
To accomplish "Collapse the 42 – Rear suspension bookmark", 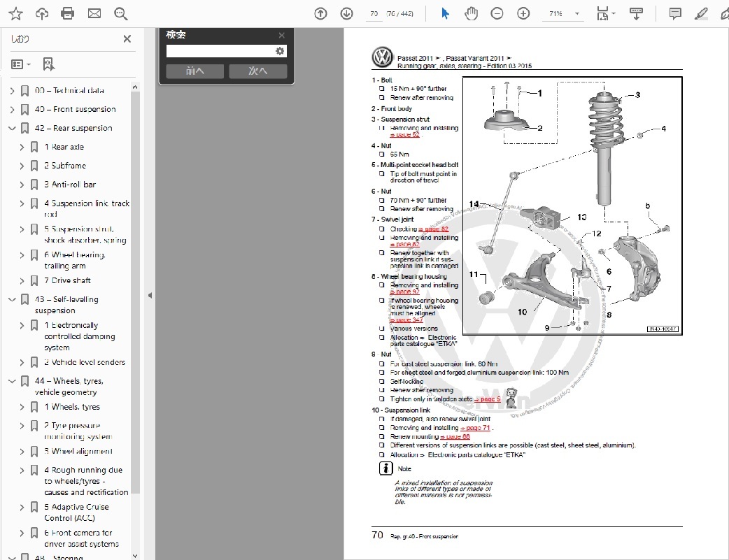I will coord(12,128).
